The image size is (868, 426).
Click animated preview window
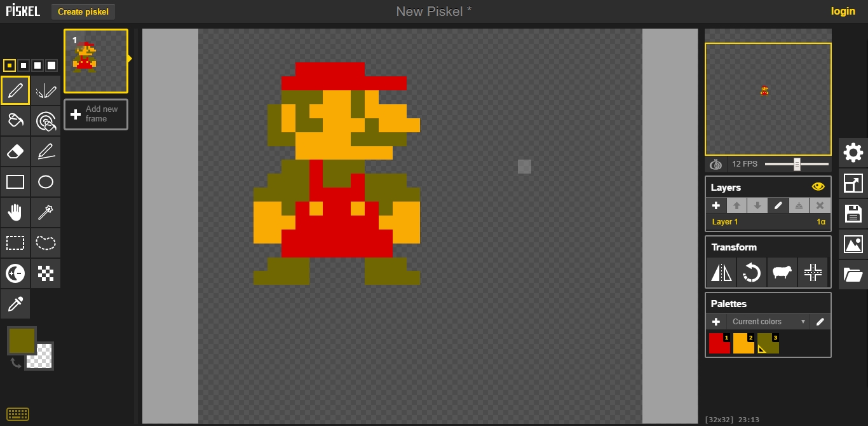point(768,99)
